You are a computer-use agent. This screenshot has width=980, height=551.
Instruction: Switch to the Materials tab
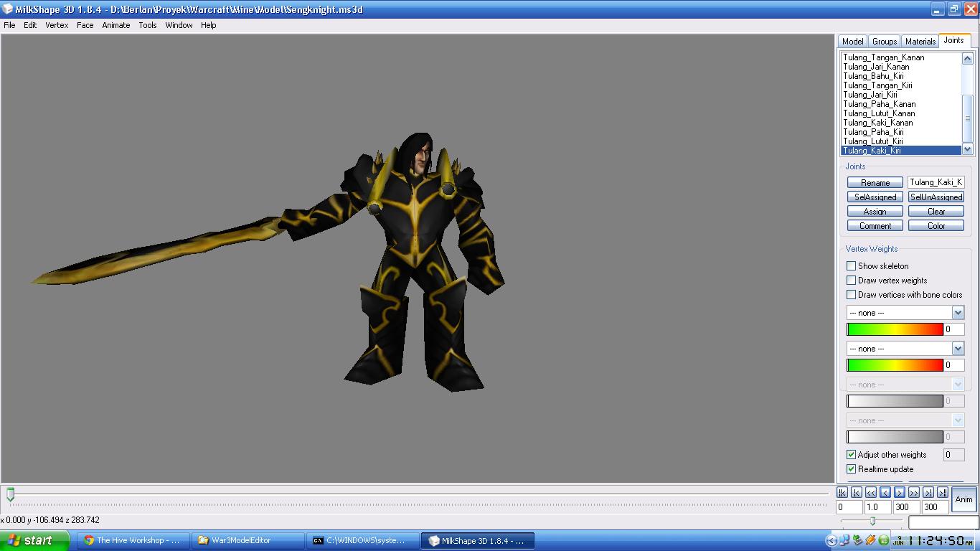(x=920, y=42)
